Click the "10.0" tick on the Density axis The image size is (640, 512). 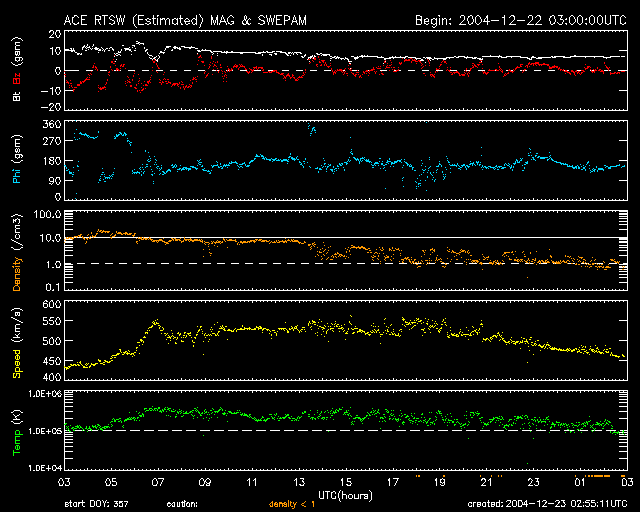point(50,238)
